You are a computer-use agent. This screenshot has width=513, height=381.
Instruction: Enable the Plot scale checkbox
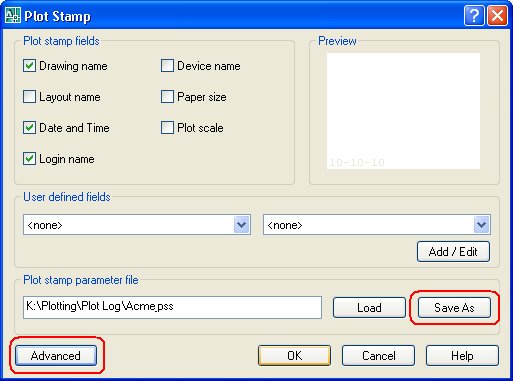(167, 128)
